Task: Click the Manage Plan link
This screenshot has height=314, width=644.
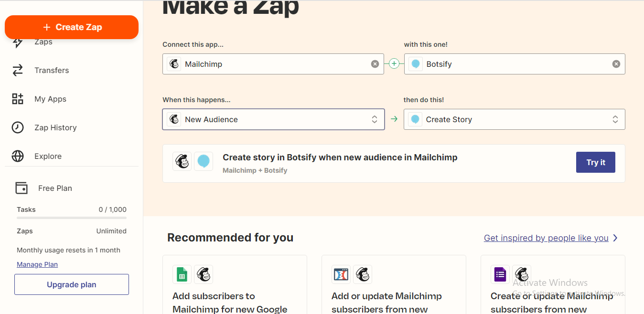Action: [37, 264]
